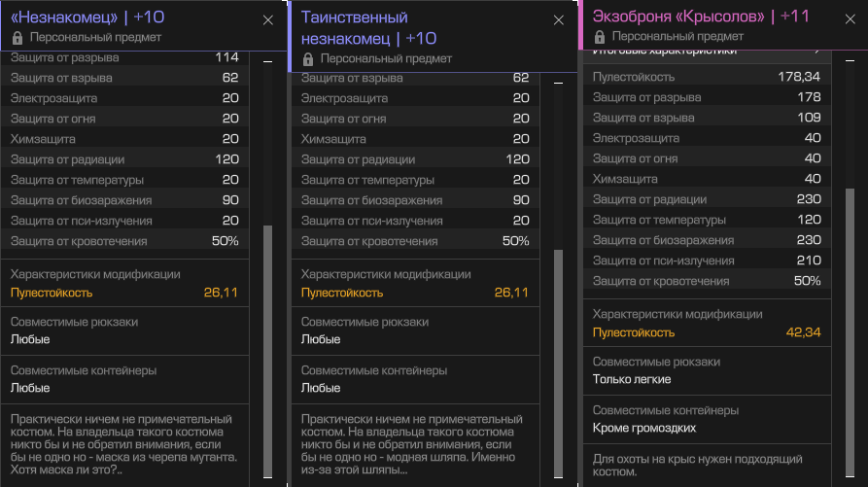
Task: Click the dash marker atop the «Незнакомец» scrollbar
Action: coord(268,61)
